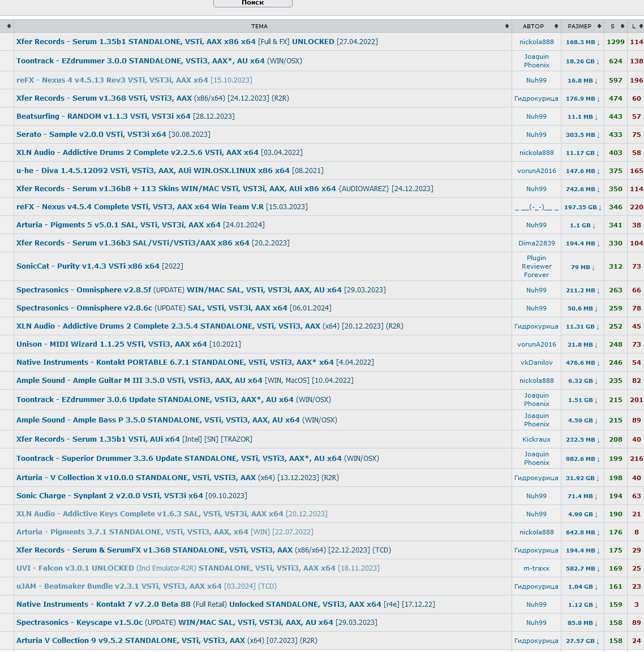Open Ample Bass P 3.5.0 topic
Viewport: 644px width, 652px height.
(177, 420)
